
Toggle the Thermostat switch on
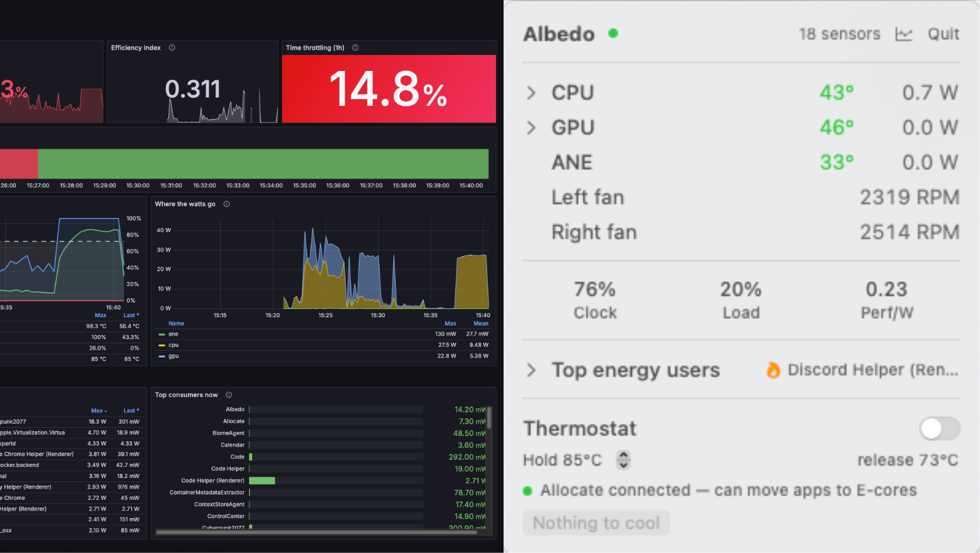coord(940,428)
